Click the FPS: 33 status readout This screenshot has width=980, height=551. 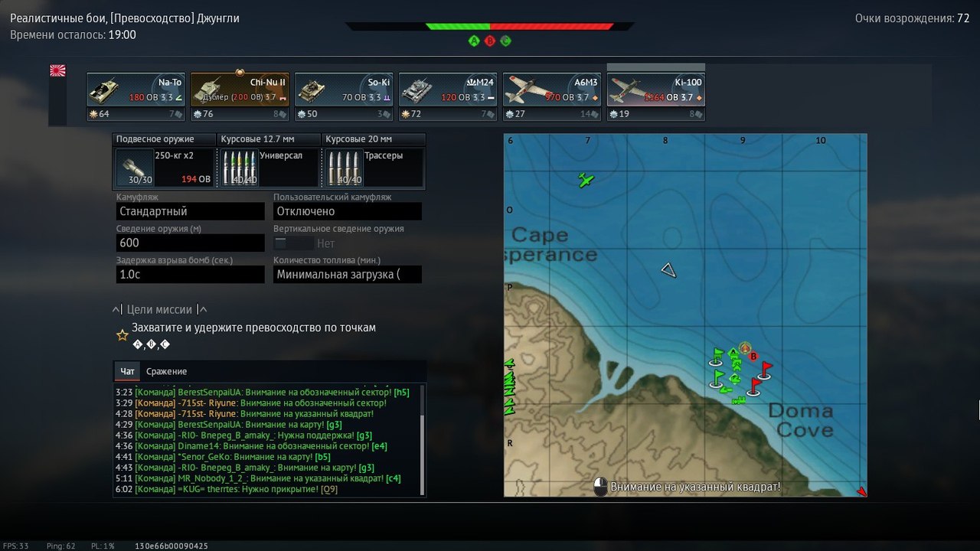pos(15,546)
